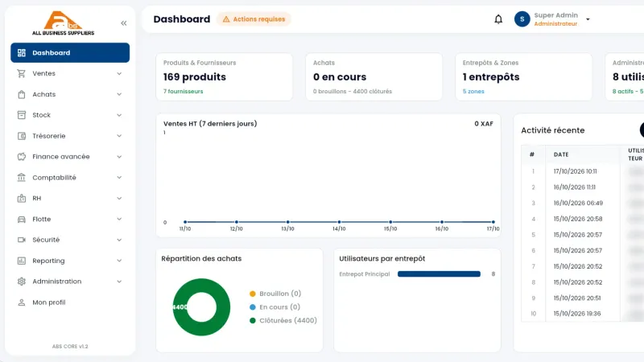The image size is (644, 362).
Task: Click the Super Admin avatar circle
Action: point(522,19)
